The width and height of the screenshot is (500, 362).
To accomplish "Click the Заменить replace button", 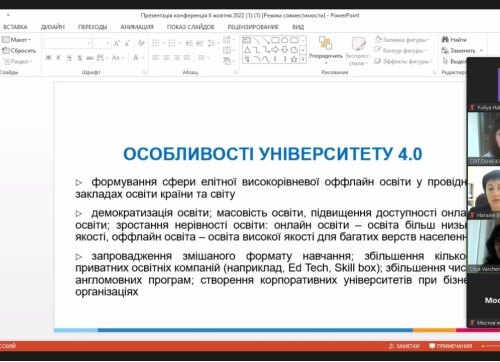I will click(459, 51).
